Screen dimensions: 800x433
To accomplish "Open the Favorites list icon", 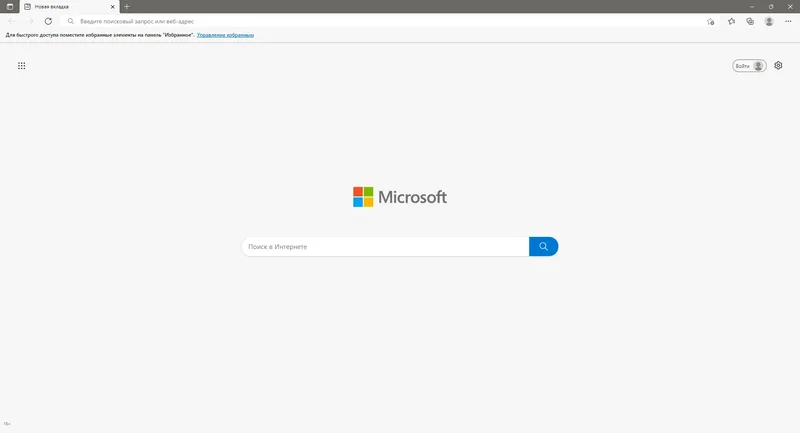I will 732,21.
